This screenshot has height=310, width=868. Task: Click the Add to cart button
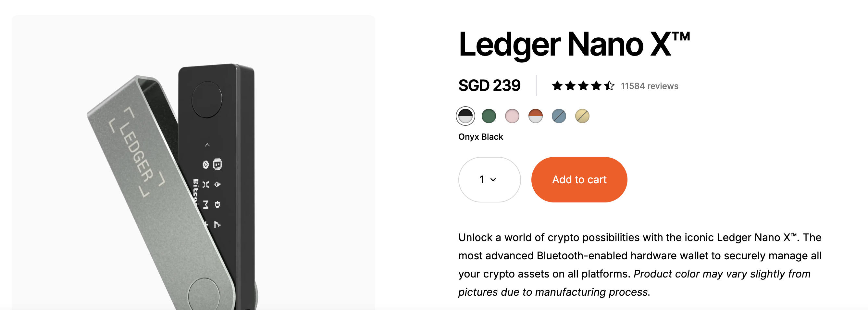coord(579,179)
